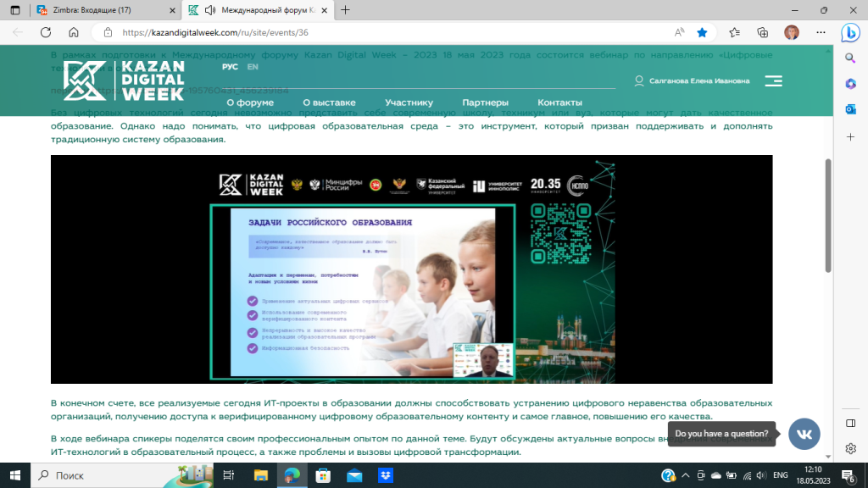Close the Kazan forum tab

(325, 10)
